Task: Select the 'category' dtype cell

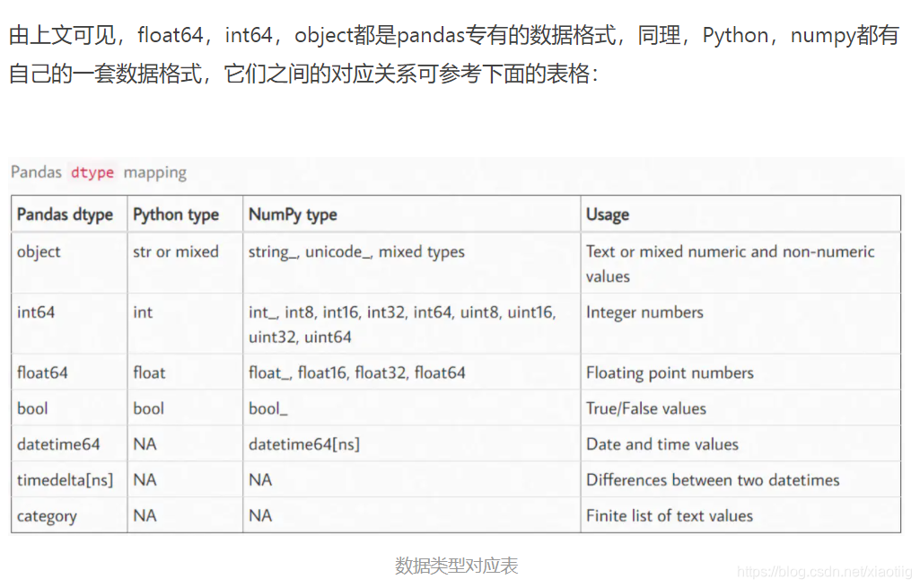Action: point(69,514)
